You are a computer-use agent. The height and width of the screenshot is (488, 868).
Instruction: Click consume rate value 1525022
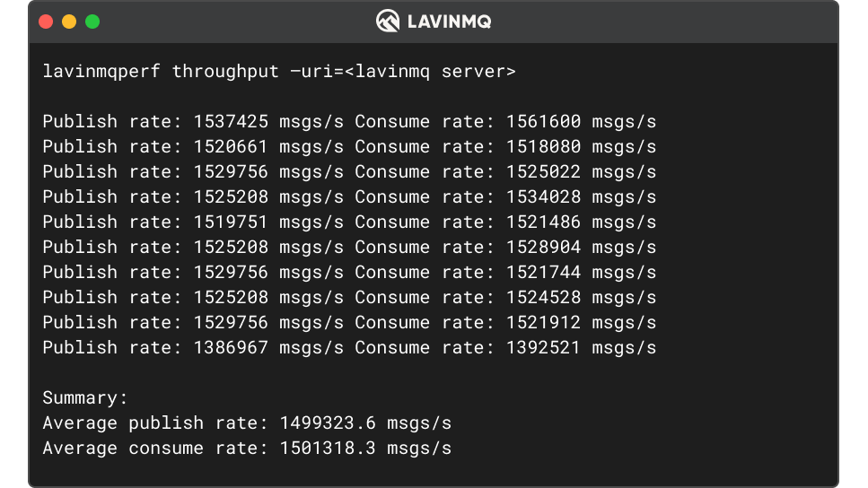[543, 171]
